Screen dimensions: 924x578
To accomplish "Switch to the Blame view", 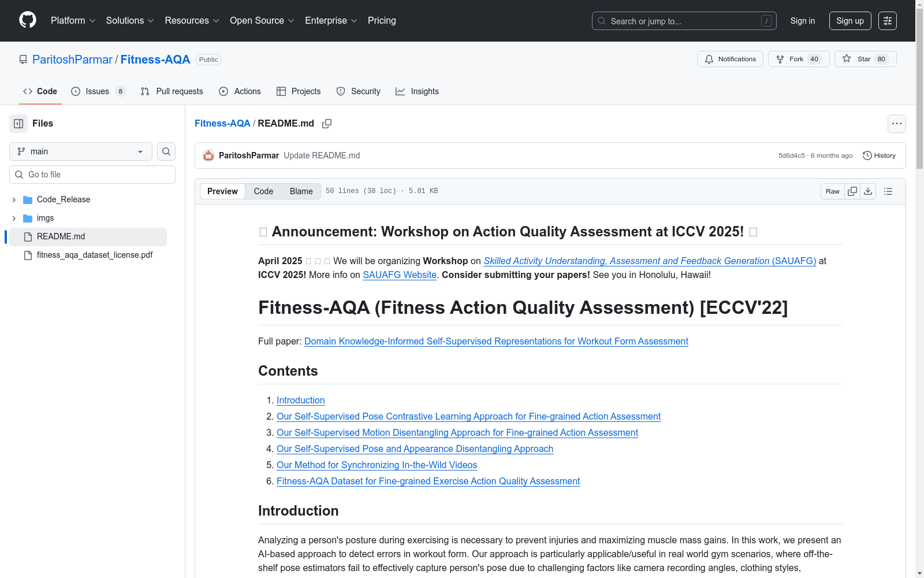I will click(x=301, y=191).
